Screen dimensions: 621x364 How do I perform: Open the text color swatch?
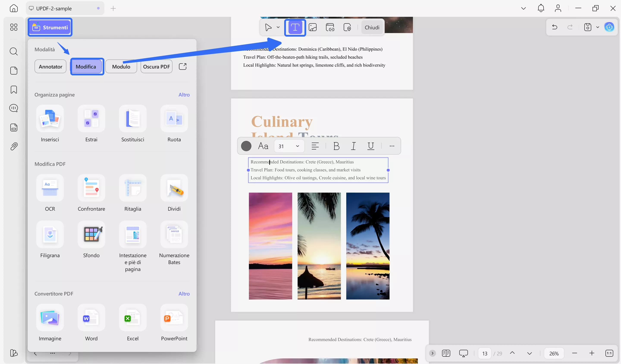tap(246, 146)
